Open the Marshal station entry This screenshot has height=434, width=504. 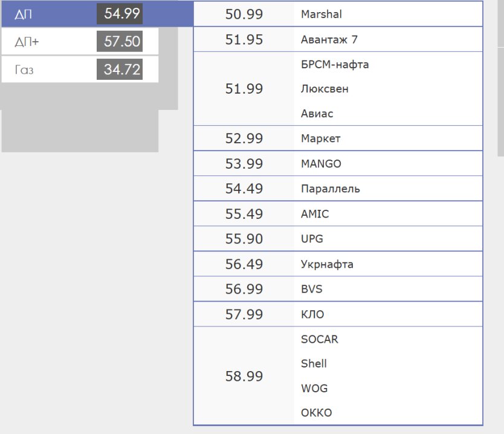click(321, 14)
